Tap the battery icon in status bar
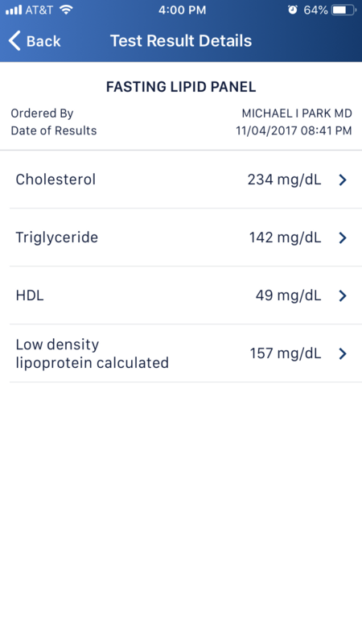The image size is (362, 644). click(344, 10)
